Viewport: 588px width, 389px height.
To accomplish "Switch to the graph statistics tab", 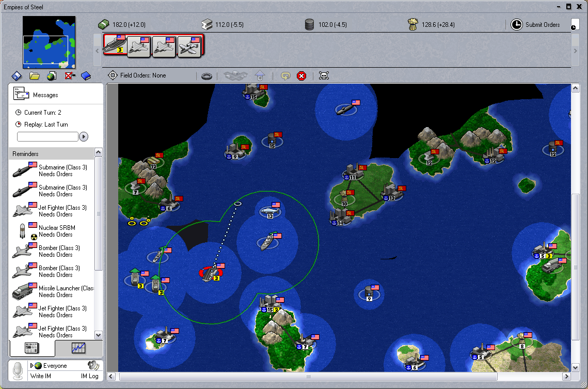I will coord(78,348).
